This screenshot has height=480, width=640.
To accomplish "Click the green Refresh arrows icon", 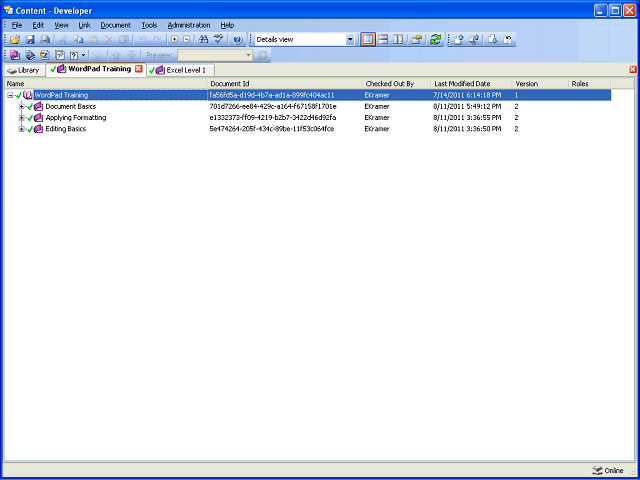I will (x=436, y=40).
